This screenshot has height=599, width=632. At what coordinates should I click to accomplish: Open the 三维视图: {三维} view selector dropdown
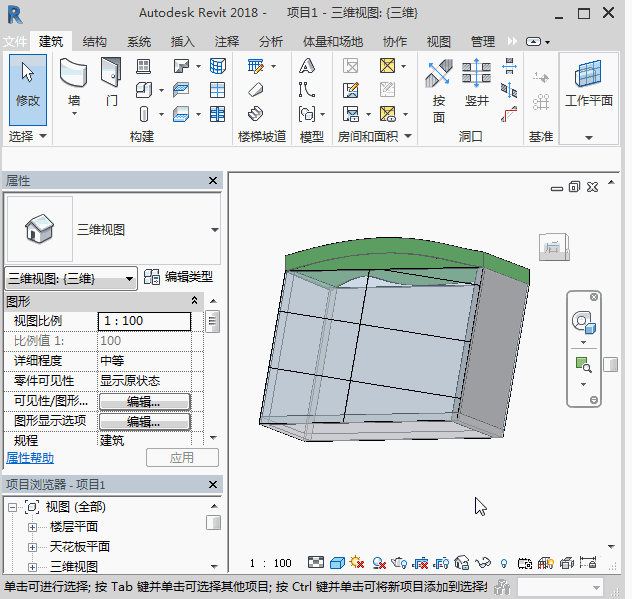[x=71, y=279]
